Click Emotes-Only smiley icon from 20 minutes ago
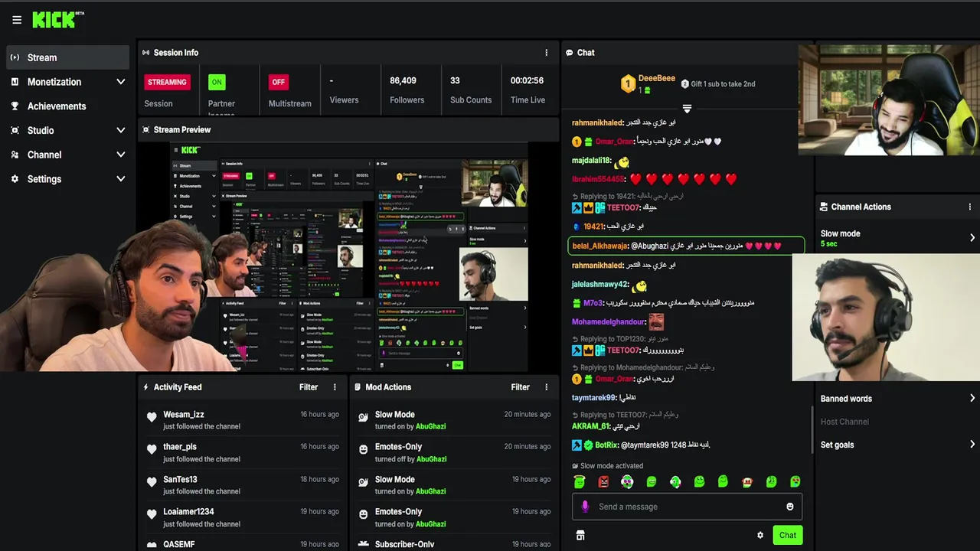 click(364, 449)
